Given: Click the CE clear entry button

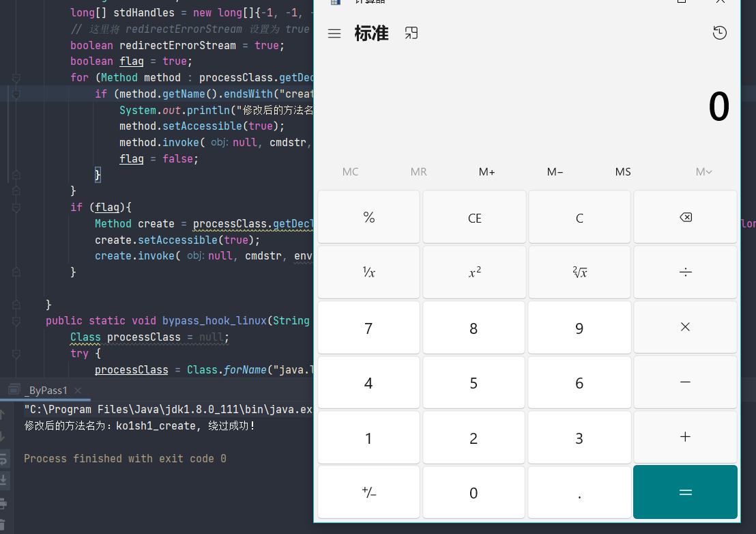Looking at the screenshot, I should coord(474,219).
